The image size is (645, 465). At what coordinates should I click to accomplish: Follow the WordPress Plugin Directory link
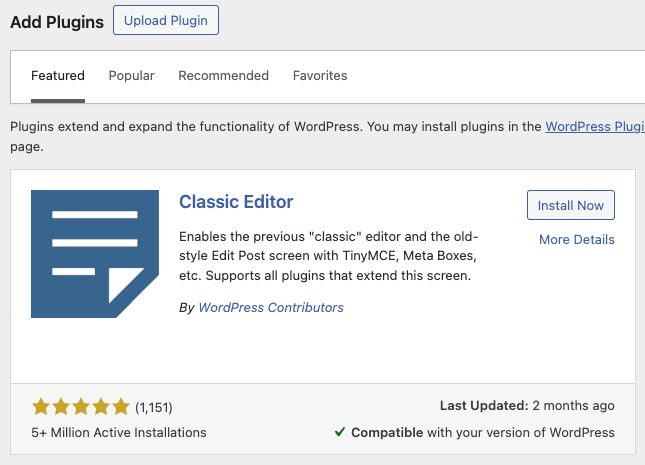[x=595, y=126]
